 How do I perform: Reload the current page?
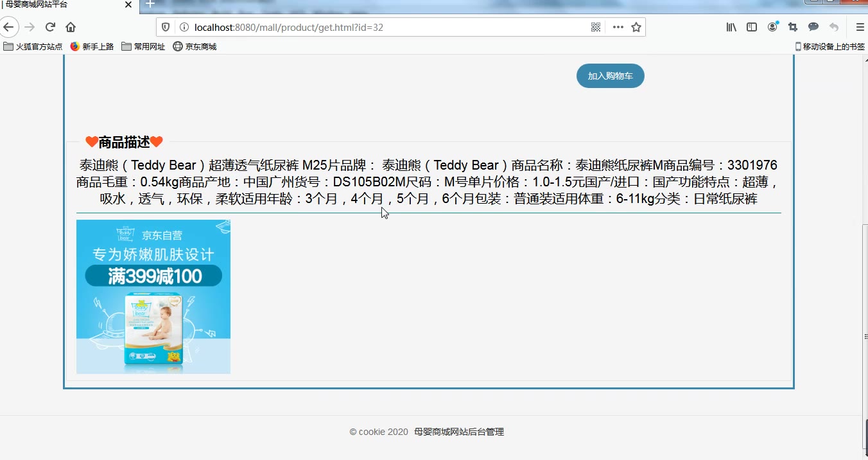tap(50, 27)
